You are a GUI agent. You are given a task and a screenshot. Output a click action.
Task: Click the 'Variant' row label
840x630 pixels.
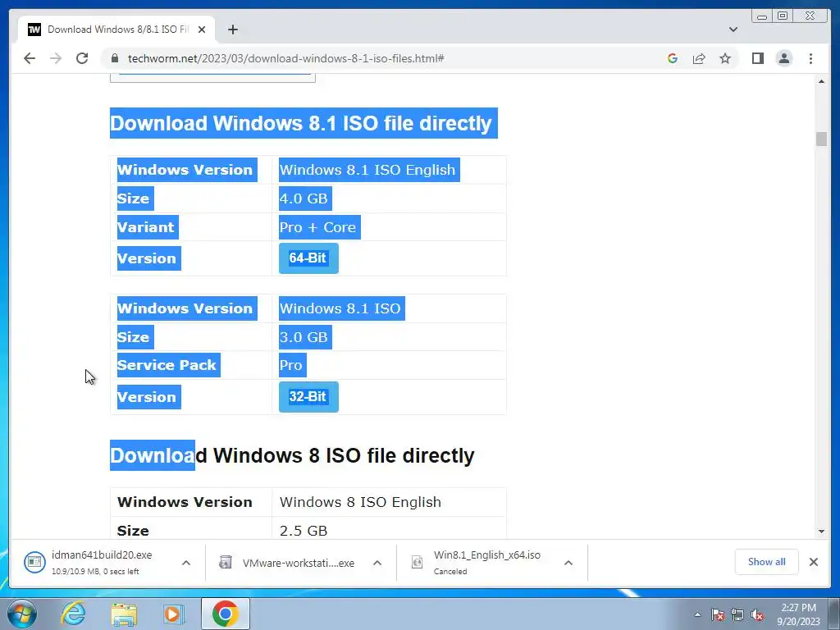(x=146, y=227)
